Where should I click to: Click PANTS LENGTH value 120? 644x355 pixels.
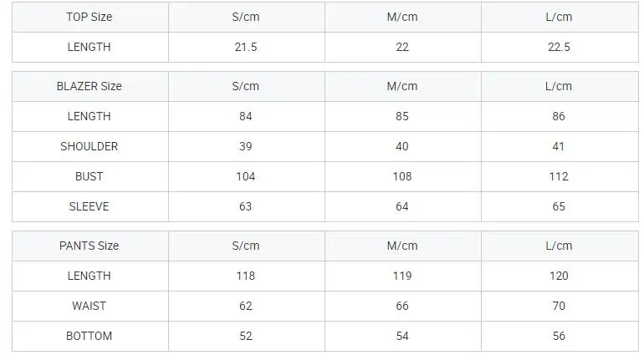(559, 276)
